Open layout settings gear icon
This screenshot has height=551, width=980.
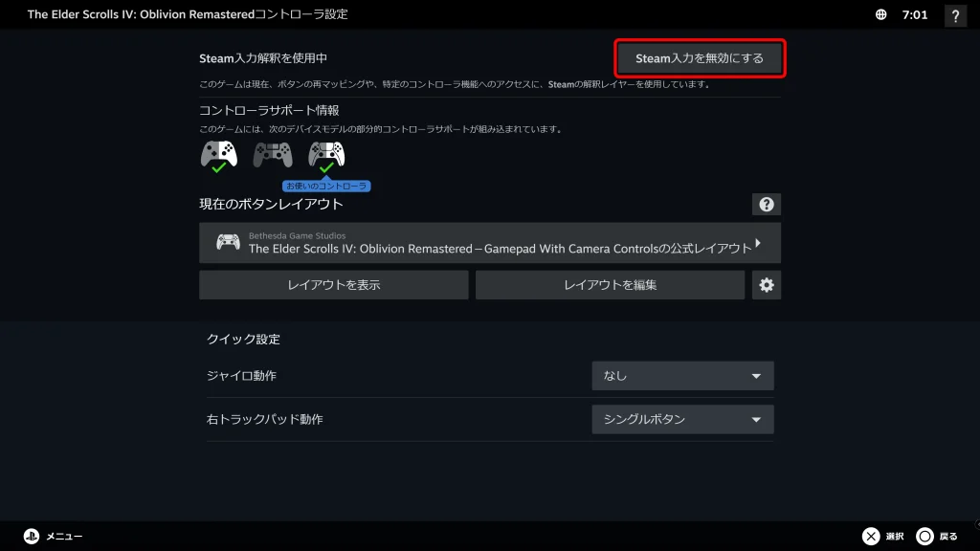pyautogui.click(x=767, y=285)
